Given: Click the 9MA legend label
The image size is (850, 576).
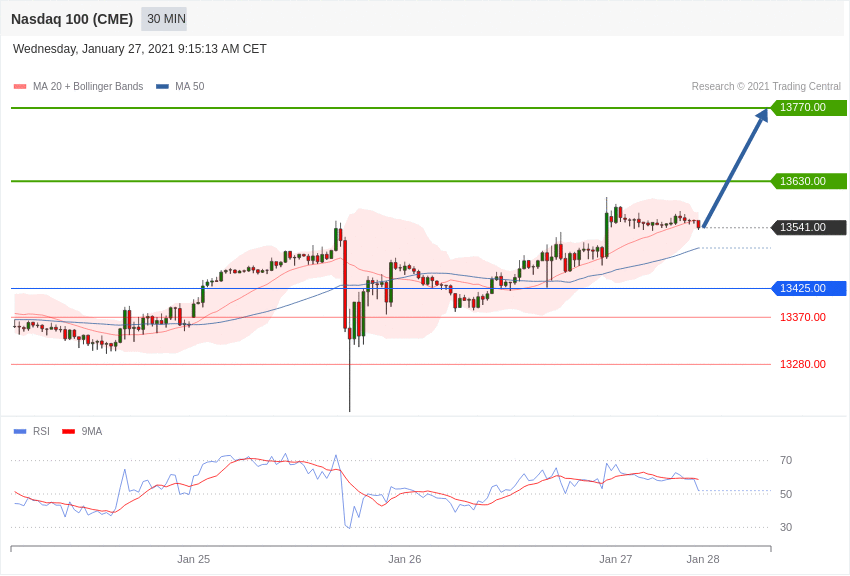Looking at the screenshot, I should coord(92,431).
